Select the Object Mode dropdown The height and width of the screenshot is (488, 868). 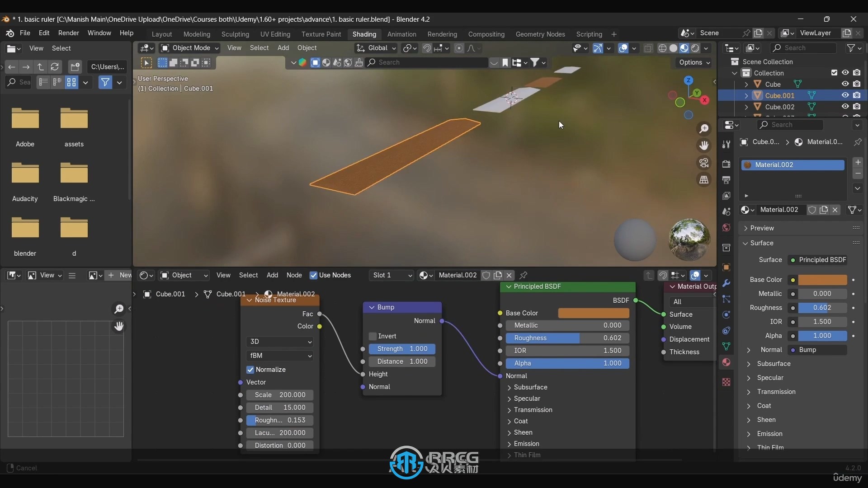190,47
